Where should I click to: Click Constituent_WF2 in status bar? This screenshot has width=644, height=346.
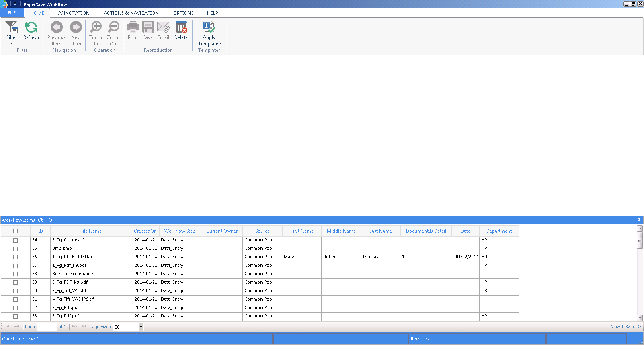[20, 339]
